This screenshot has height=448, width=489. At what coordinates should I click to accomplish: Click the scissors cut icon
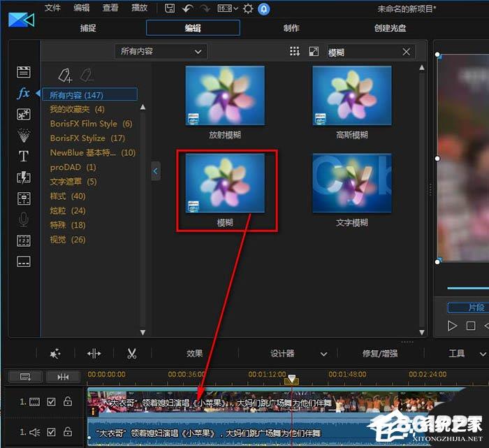[132, 354]
